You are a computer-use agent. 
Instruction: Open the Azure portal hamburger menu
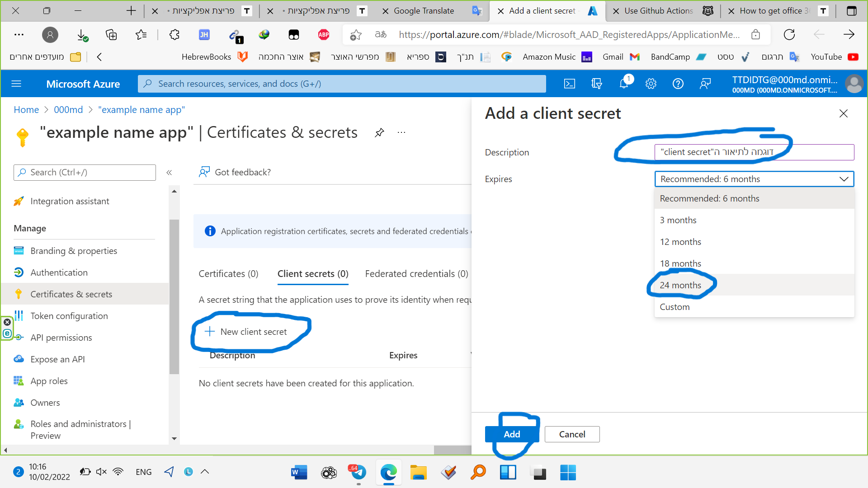pos(16,84)
